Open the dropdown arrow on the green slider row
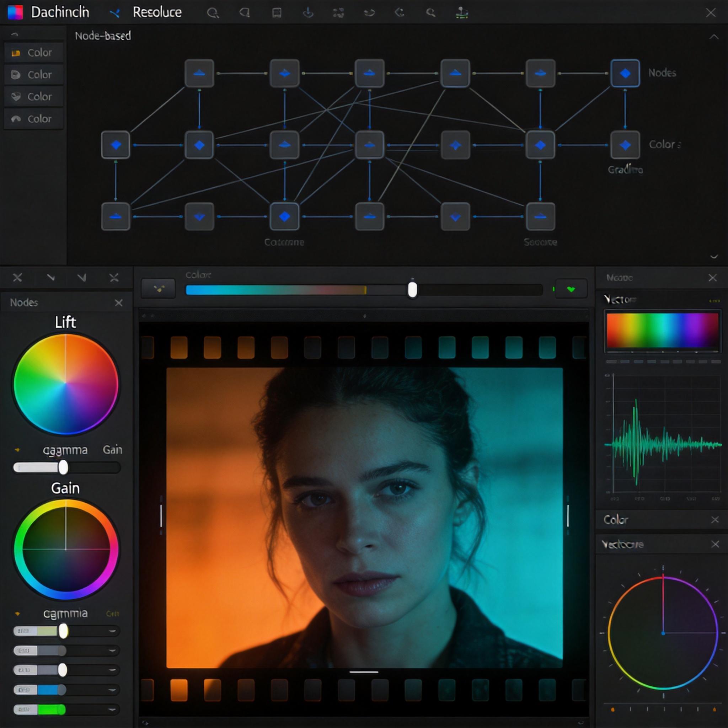This screenshot has height=728, width=728. [112, 710]
